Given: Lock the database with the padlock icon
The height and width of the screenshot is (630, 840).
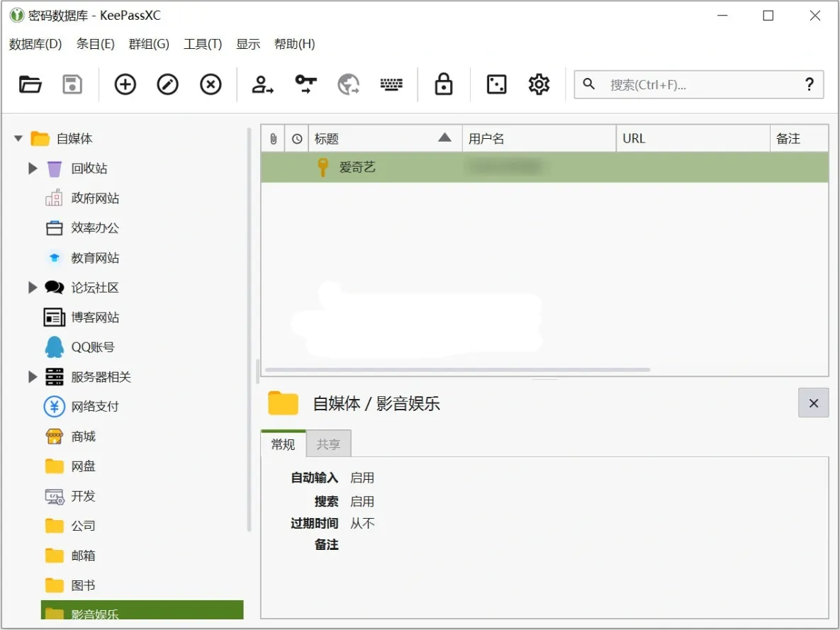Looking at the screenshot, I should pos(442,84).
